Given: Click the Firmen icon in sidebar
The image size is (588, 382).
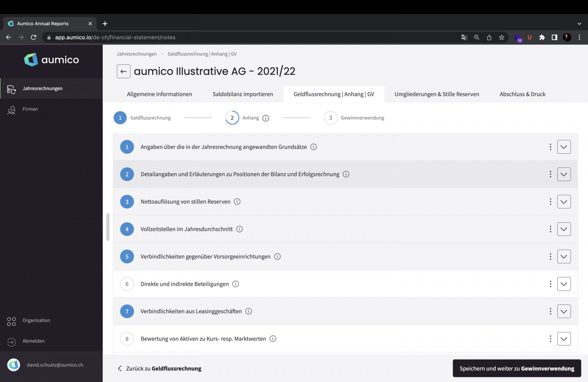Looking at the screenshot, I should pyautogui.click(x=12, y=109).
